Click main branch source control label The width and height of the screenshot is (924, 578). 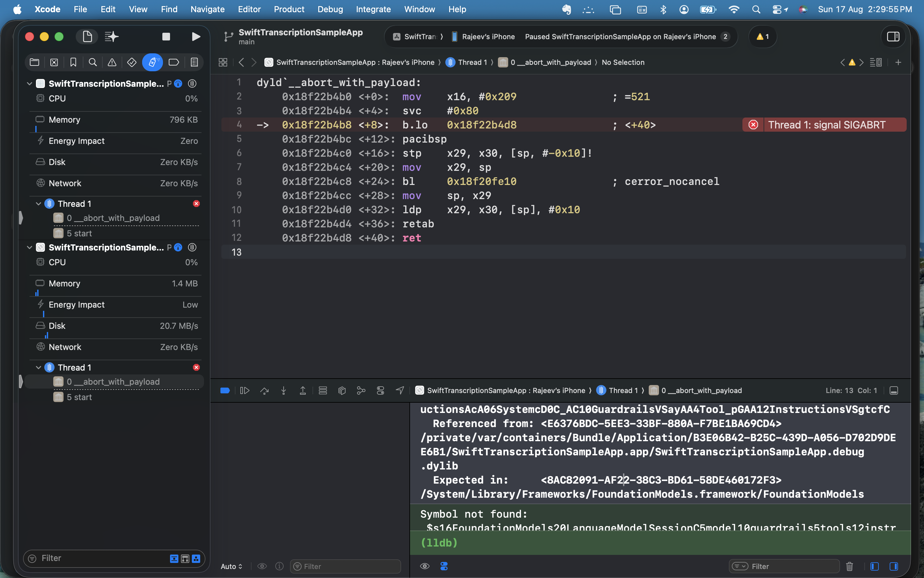tap(246, 42)
